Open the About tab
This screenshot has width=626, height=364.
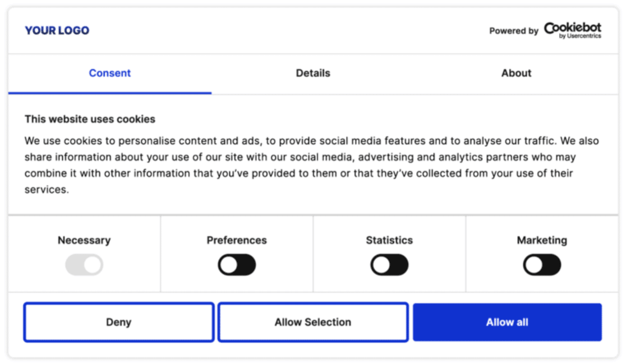(x=515, y=73)
